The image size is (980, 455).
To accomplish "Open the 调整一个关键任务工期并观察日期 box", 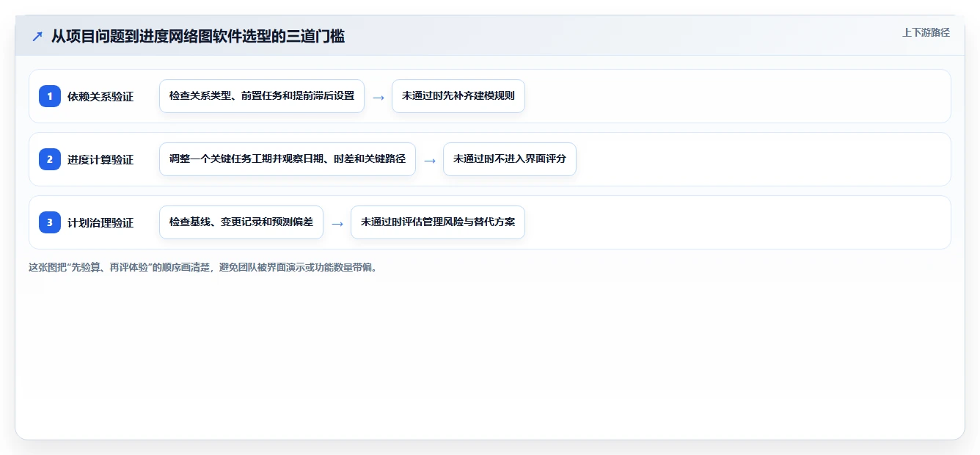I will (288, 159).
